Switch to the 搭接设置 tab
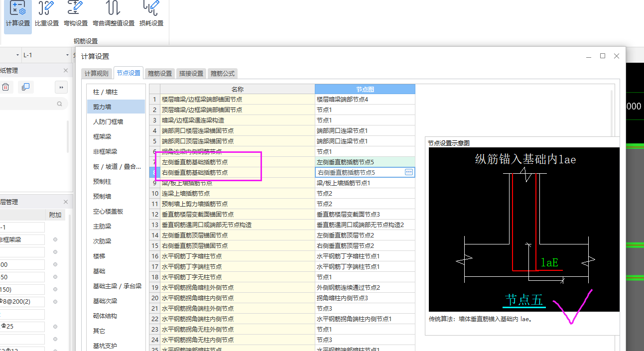Screen dimensions: 644x351 [x=191, y=73]
